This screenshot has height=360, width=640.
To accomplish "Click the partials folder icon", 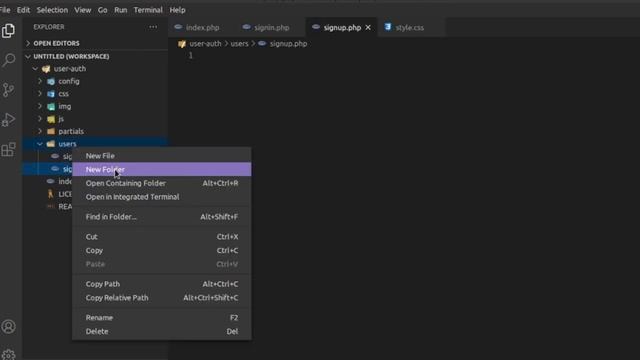I will [x=51, y=131].
